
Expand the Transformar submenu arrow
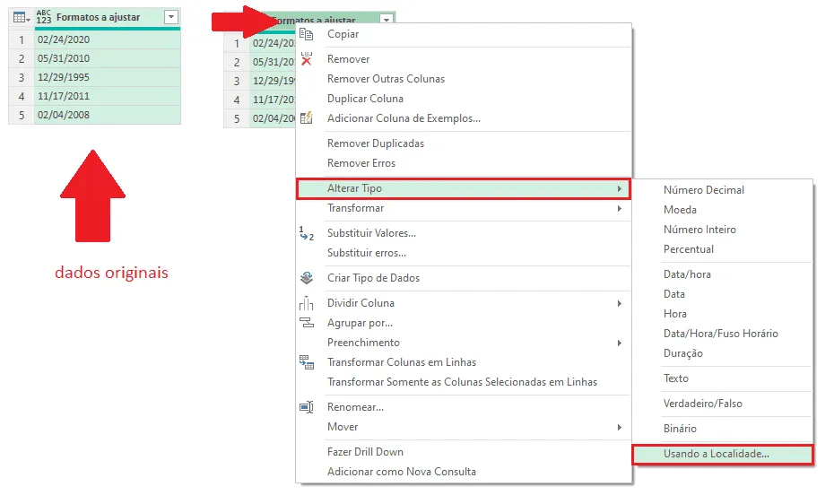coord(619,208)
